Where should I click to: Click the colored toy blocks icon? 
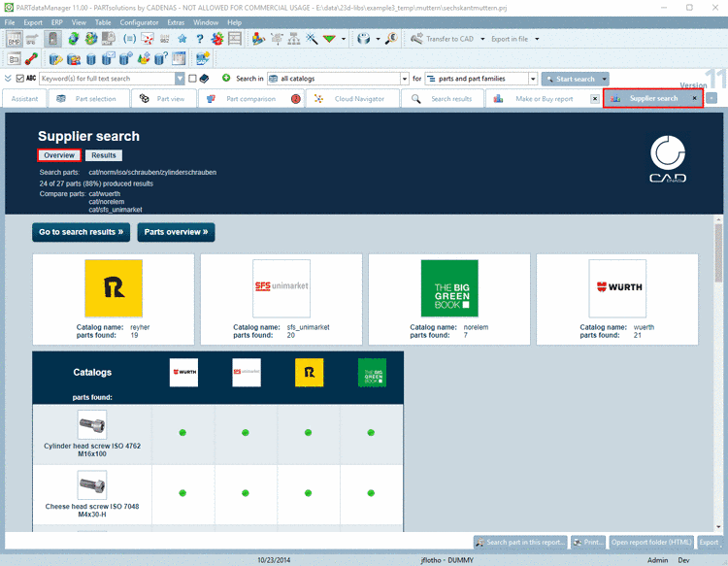(x=258, y=39)
